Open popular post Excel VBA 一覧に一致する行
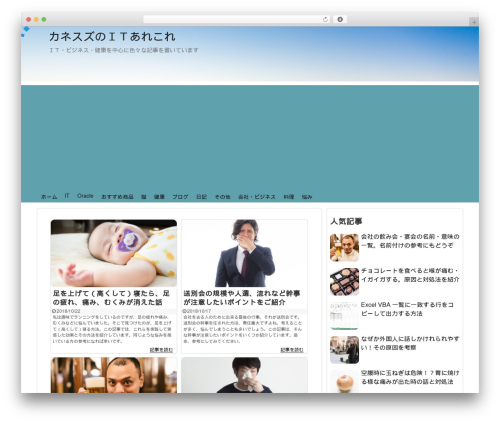The width and height of the screenshot is (500, 423). [407, 309]
